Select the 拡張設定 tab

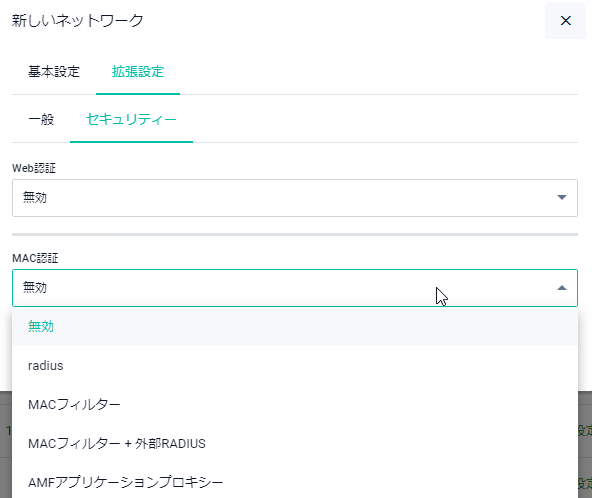[x=138, y=71]
